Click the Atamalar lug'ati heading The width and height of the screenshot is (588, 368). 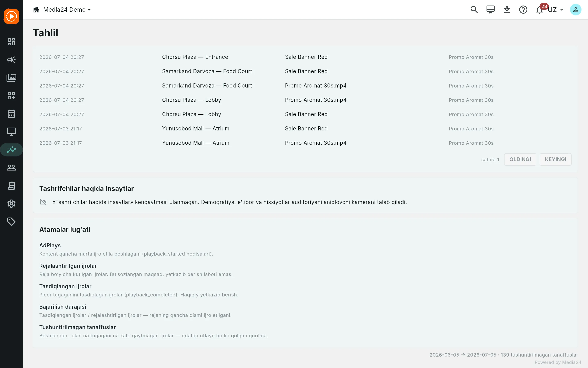[65, 230]
